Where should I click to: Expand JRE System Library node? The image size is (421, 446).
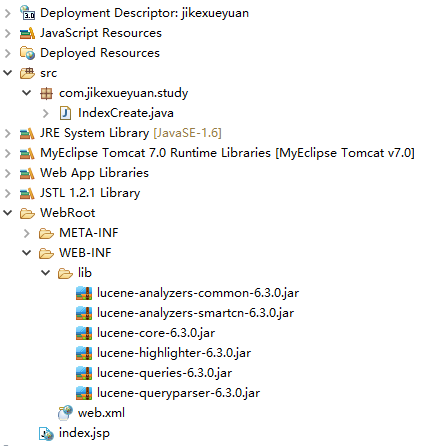(x=8, y=133)
